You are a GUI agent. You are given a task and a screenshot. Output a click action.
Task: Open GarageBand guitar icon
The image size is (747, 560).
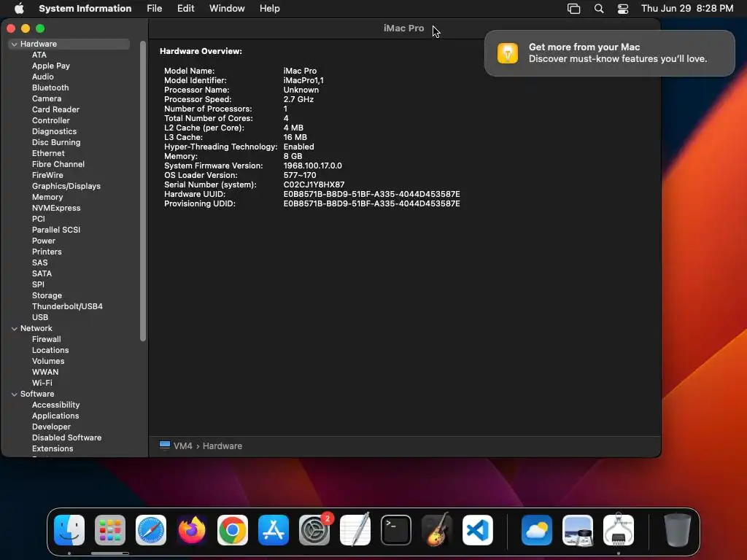coord(437,529)
